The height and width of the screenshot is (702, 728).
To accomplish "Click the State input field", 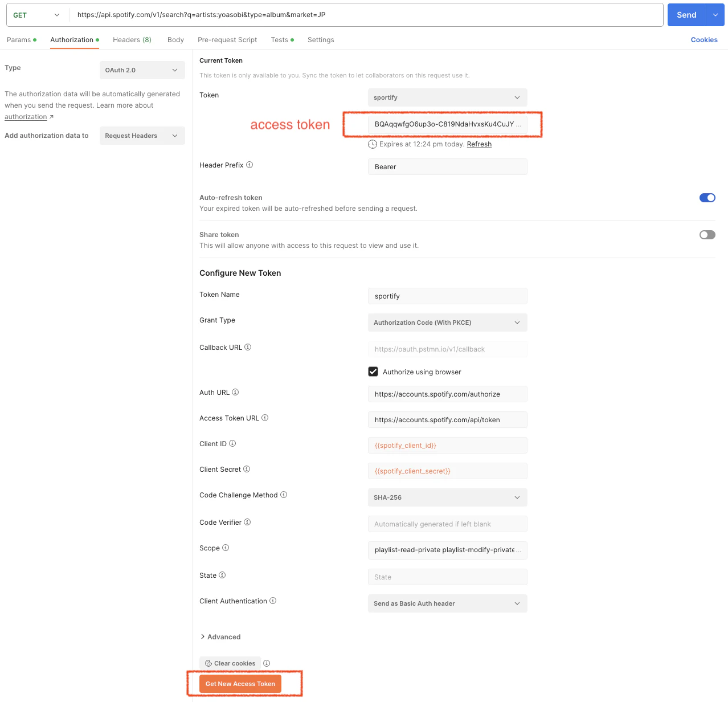I will pyautogui.click(x=448, y=577).
